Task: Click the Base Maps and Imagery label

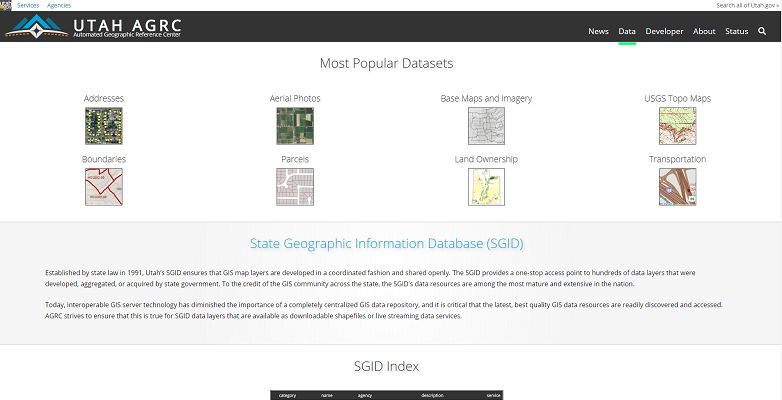Action: pos(486,98)
